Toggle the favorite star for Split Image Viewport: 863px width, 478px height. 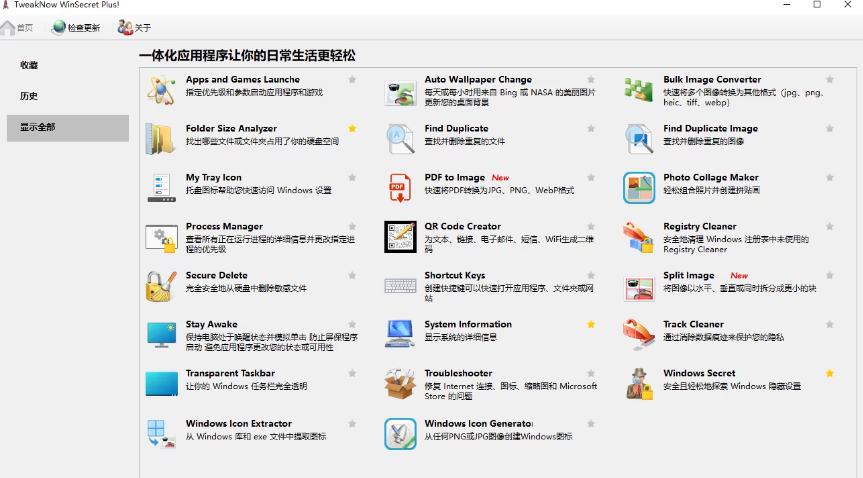[830, 275]
